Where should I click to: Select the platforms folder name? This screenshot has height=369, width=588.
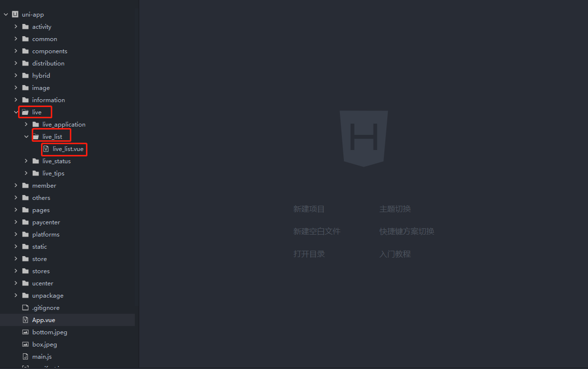[46, 235]
